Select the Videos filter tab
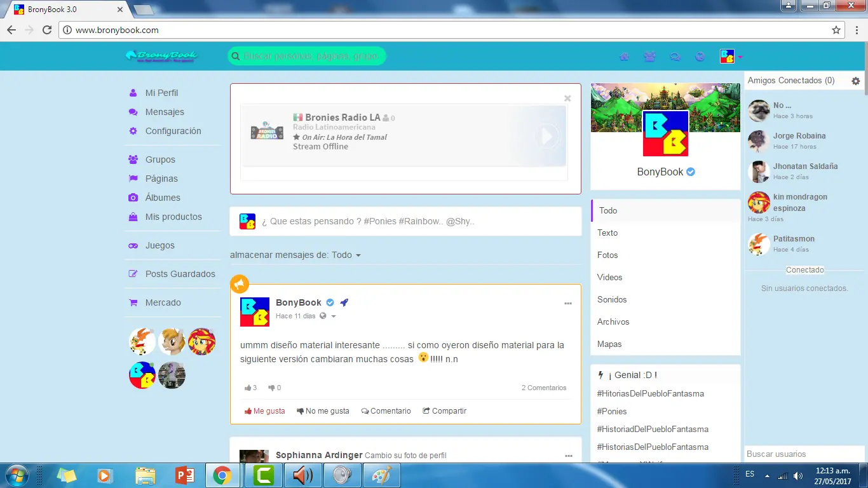The image size is (868, 488). tap(666, 277)
